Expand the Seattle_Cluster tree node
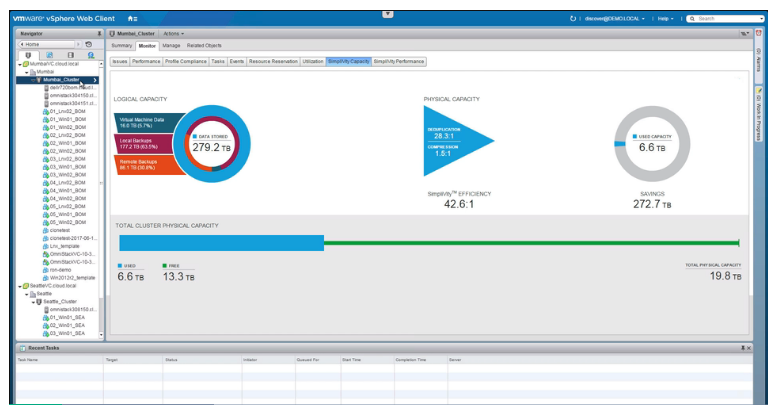 (x=33, y=301)
